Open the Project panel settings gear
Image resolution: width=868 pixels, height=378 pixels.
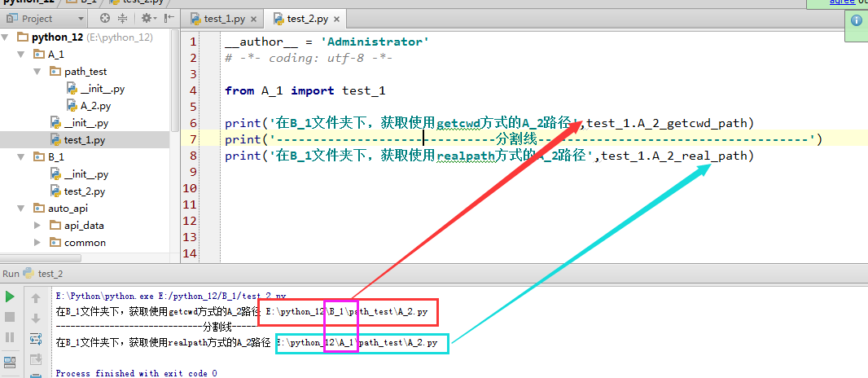147,18
